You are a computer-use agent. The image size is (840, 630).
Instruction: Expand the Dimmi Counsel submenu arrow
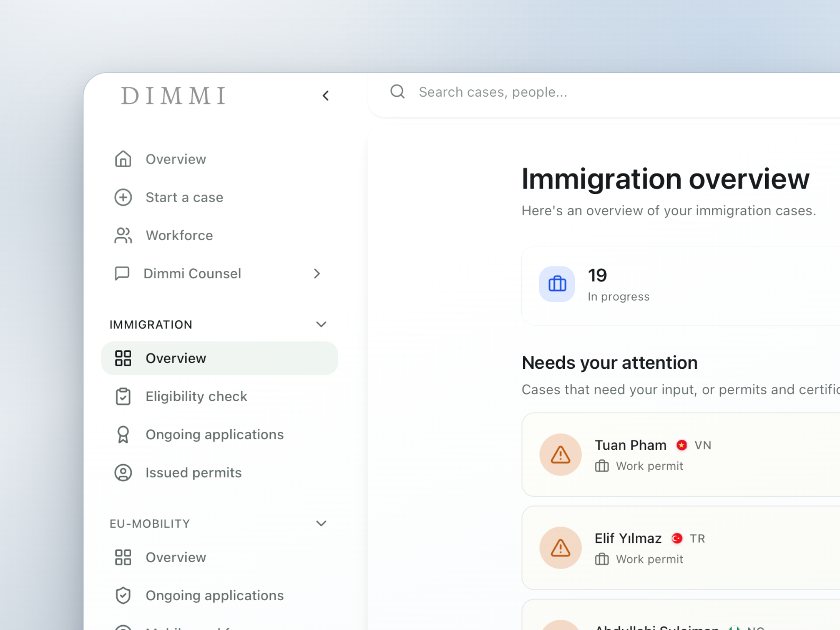tap(317, 273)
